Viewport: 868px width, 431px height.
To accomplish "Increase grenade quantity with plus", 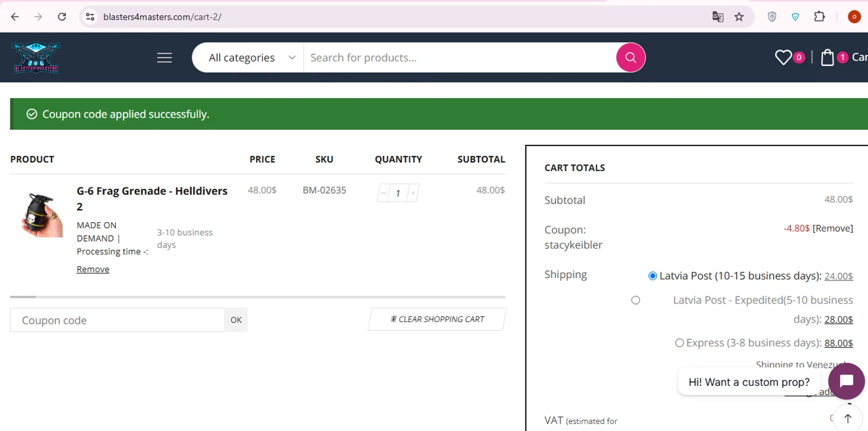I will pyautogui.click(x=413, y=193).
